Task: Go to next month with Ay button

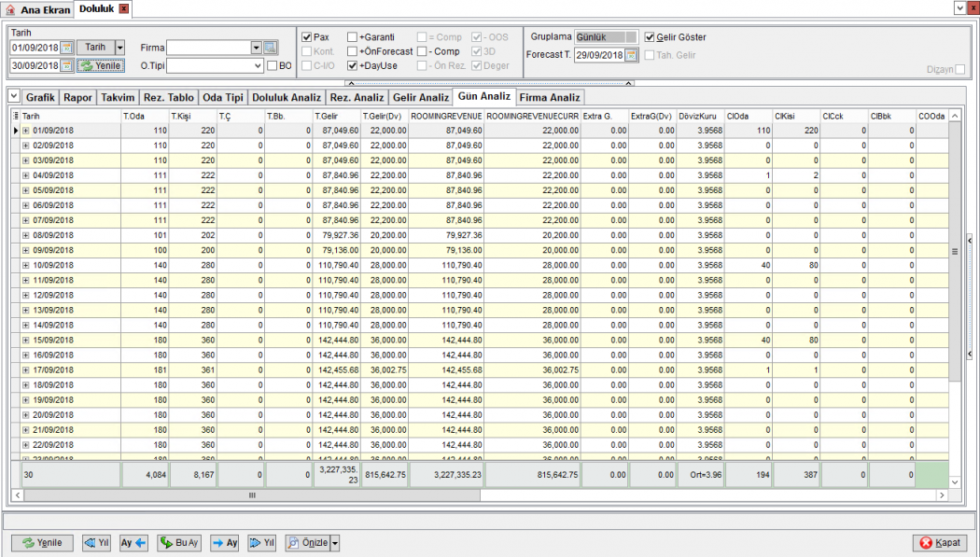Action: click(225, 543)
